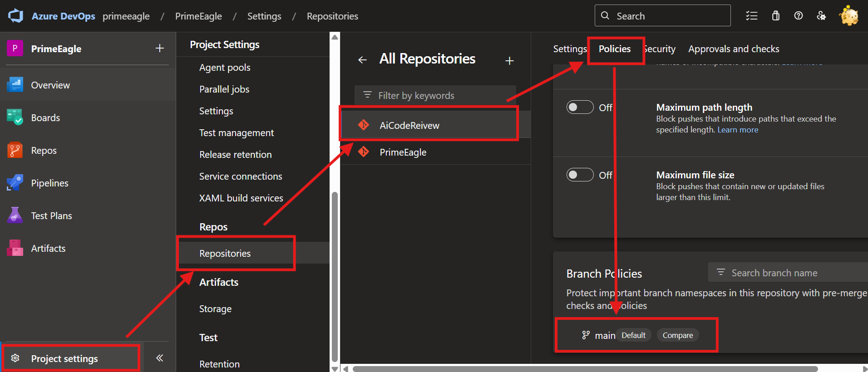This screenshot has height=372, width=868.
Task: Go back using the All Repositories arrow
Action: click(362, 60)
